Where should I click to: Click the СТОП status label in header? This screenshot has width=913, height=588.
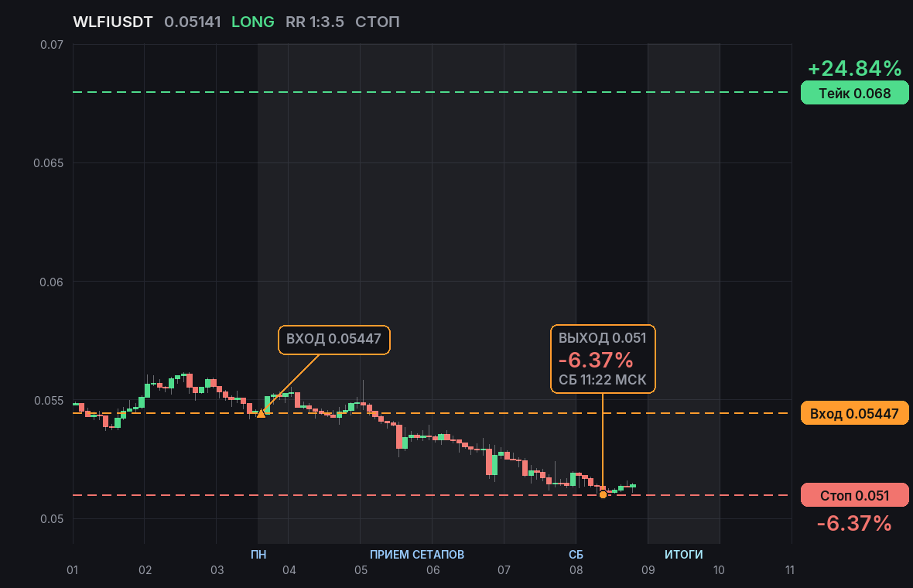(x=378, y=22)
